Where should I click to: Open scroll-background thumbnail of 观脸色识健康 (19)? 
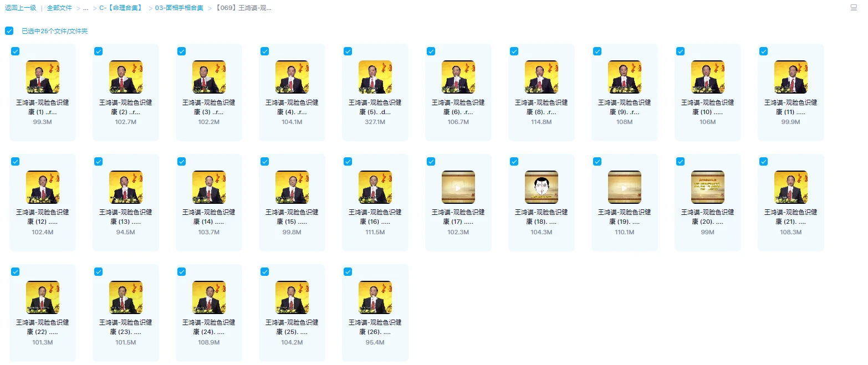(x=625, y=187)
